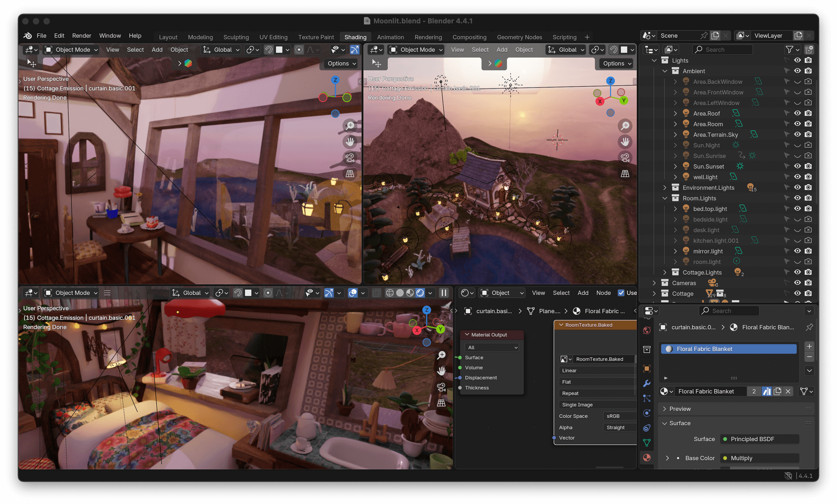The height and width of the screenshot is (504, 837).
Task: Collapse the Lights collection
Action: [x=654, y=61]
